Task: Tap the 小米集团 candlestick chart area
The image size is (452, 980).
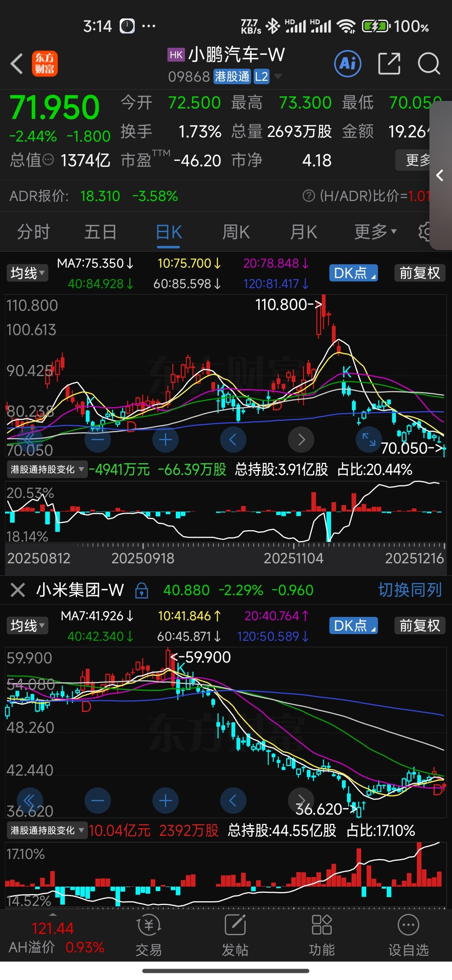Action: pyautogui.click(x=226, y=732)
